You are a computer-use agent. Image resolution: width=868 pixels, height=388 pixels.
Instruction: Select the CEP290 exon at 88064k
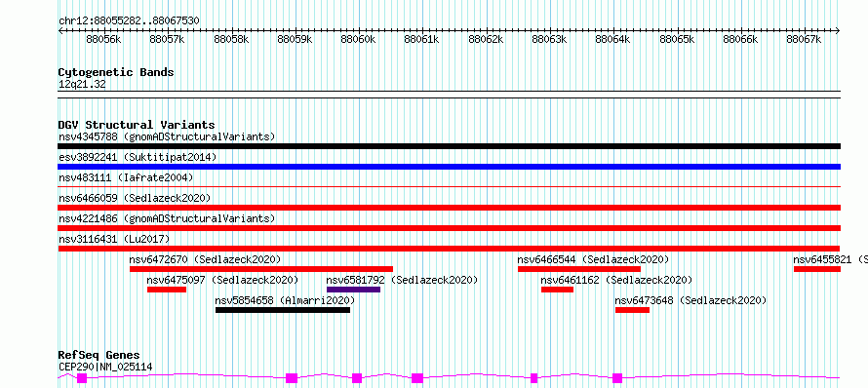point(617,378)
